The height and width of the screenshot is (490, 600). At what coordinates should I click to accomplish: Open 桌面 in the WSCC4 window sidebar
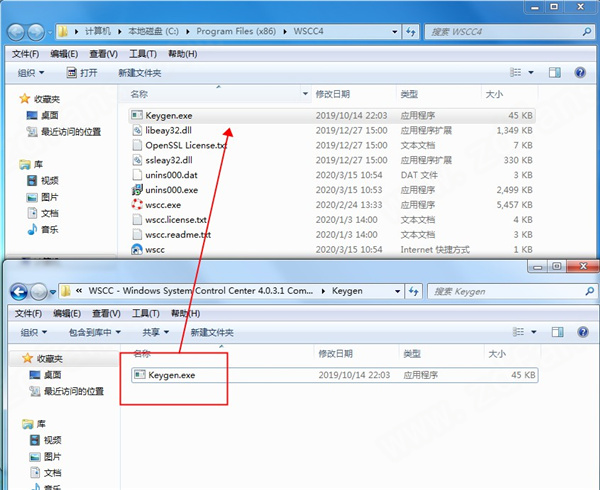pyautogui.click(x=42, y=116)
